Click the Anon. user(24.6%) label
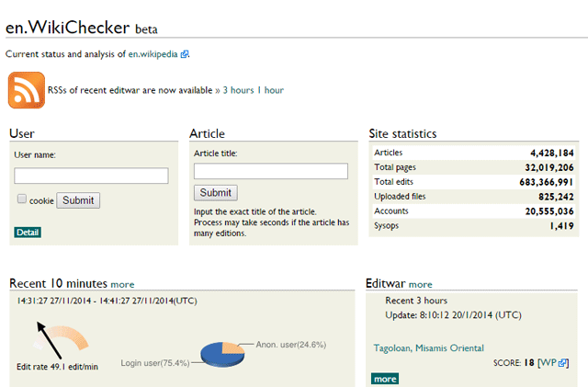 point(291,345)
